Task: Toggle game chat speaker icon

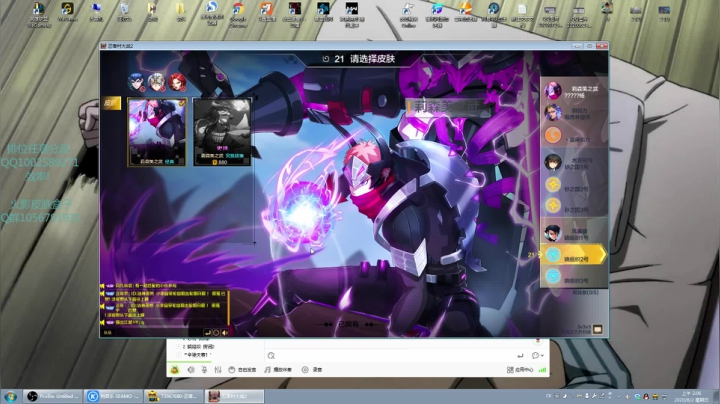Action: 225,332
